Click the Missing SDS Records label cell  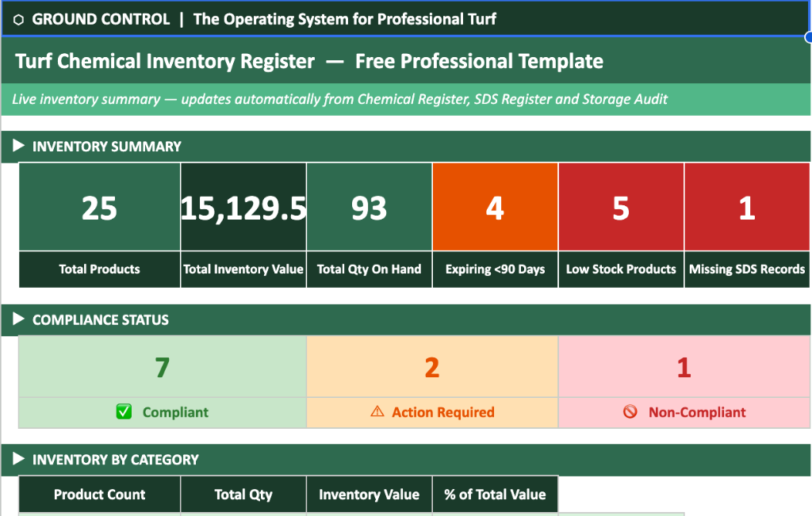tap(747, 269)
